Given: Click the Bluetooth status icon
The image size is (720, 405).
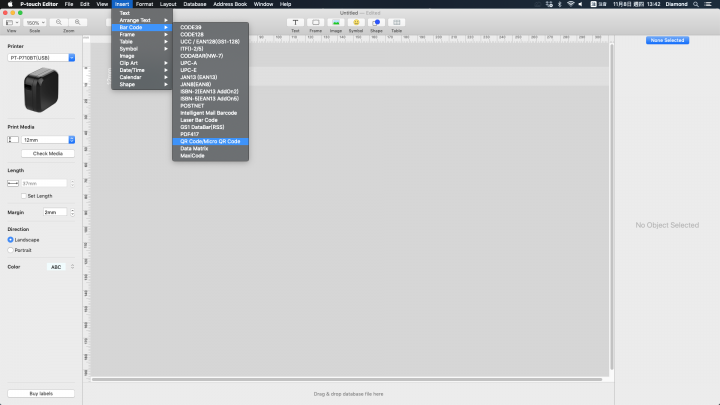Looking at the screenshot, I should (560, 4).
